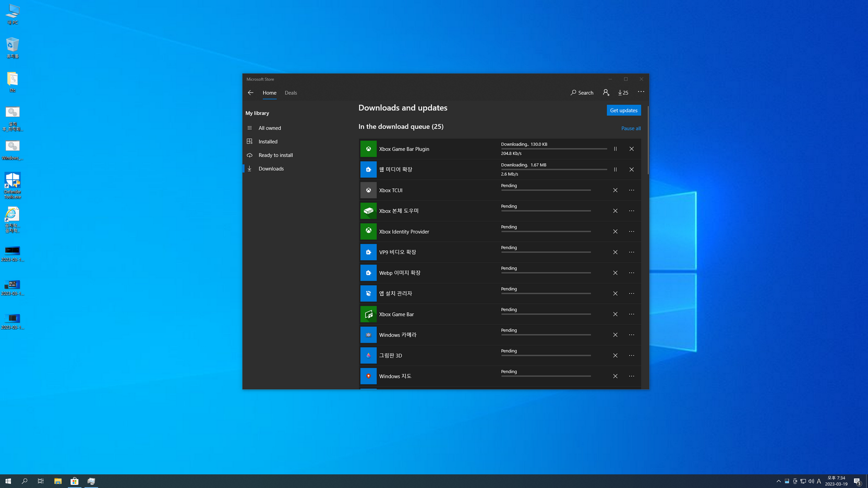Open the 25 downloads indicator
This screenshot has width=868, height=488.
tap(623, 93)
